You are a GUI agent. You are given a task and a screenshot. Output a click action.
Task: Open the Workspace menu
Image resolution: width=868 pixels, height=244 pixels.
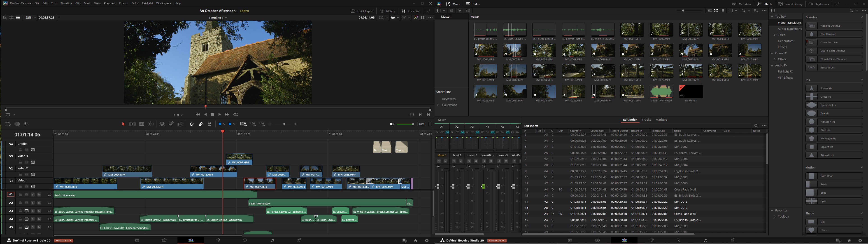click(x=163, y=3)
